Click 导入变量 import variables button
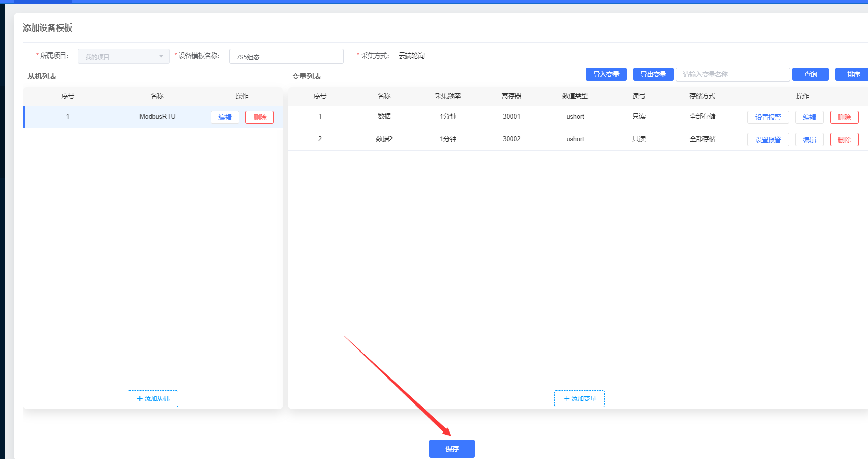This screenshot has width=868, height=459. pos(606,74)
